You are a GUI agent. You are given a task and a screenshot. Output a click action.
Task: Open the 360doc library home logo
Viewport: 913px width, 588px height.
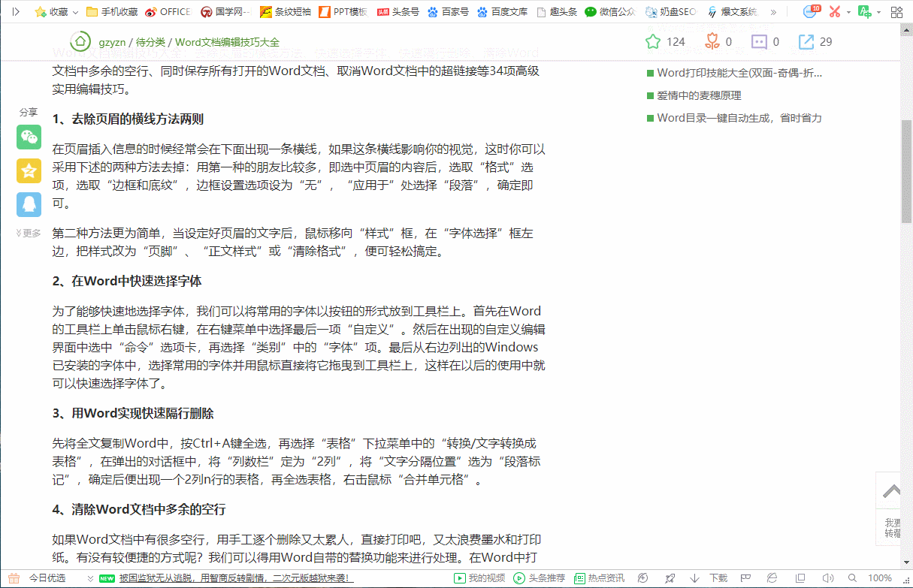pos(79,42)
